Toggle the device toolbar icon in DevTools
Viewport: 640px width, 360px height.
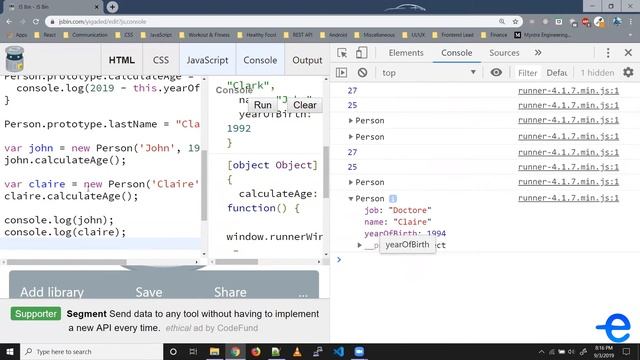coord(361,53)
